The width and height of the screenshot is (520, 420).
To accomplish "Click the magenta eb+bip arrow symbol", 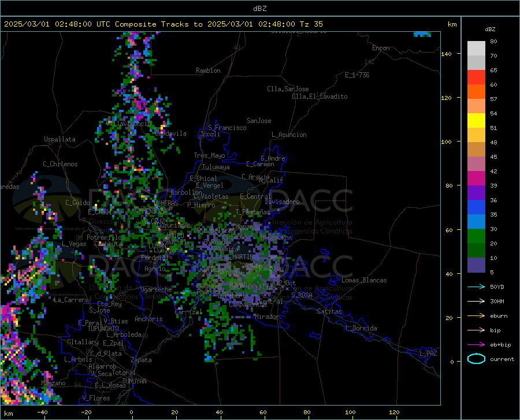I will pos(476,344).
